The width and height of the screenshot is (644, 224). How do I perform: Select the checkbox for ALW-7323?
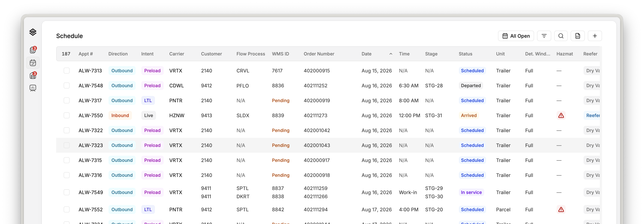(66, 145)
